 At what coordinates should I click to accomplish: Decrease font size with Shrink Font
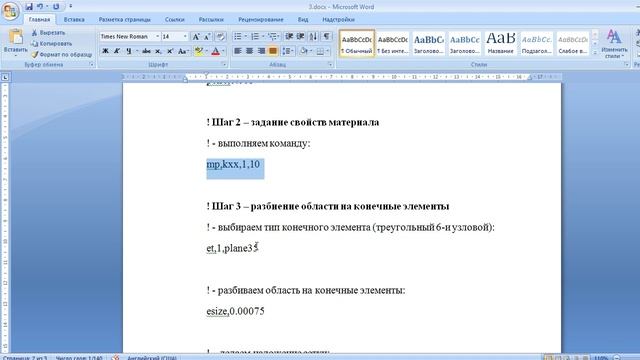(x=207, y=37)
